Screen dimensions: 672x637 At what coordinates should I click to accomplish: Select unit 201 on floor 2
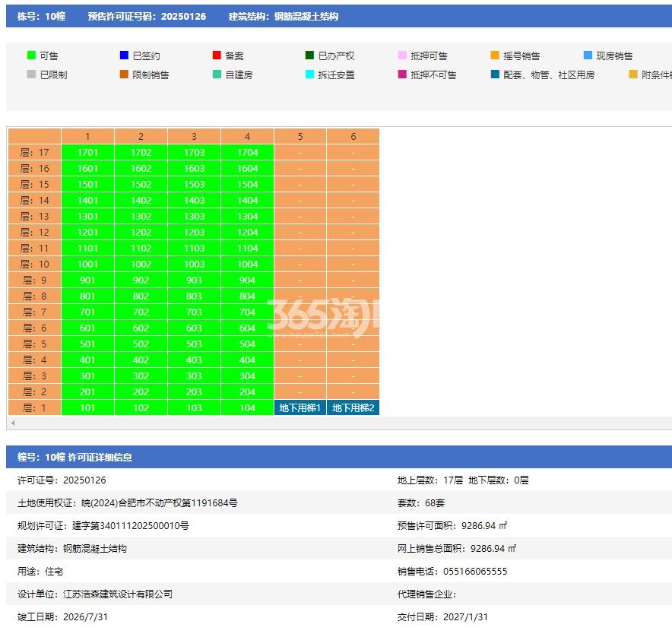point(87,391)
